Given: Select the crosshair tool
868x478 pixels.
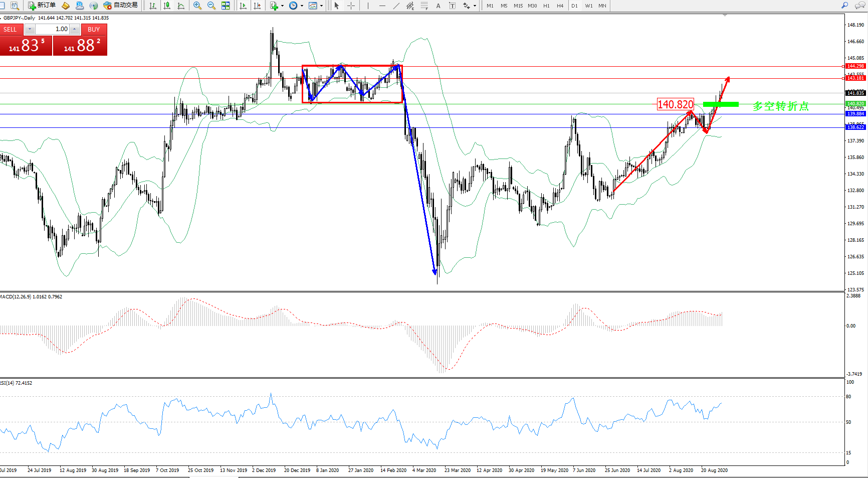Looking at the screenshot, I should click(351, 6).
